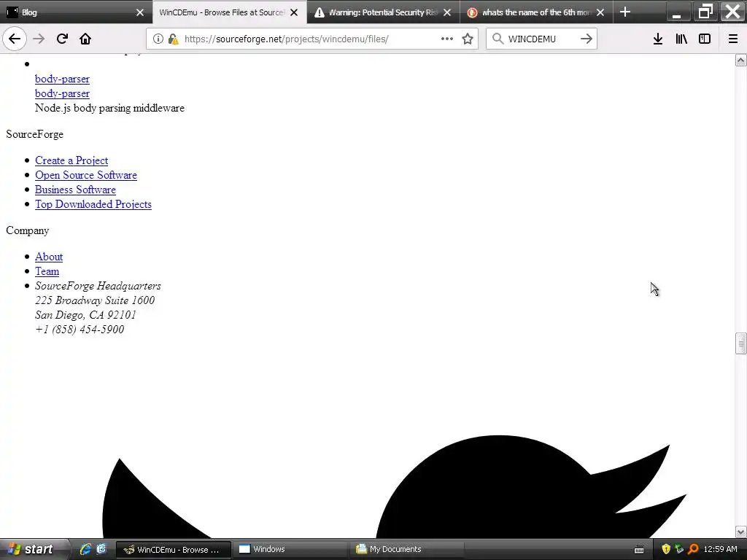Close the WinCDEmu Browse Files tab
Screen dimensions: 747x560
294,12
